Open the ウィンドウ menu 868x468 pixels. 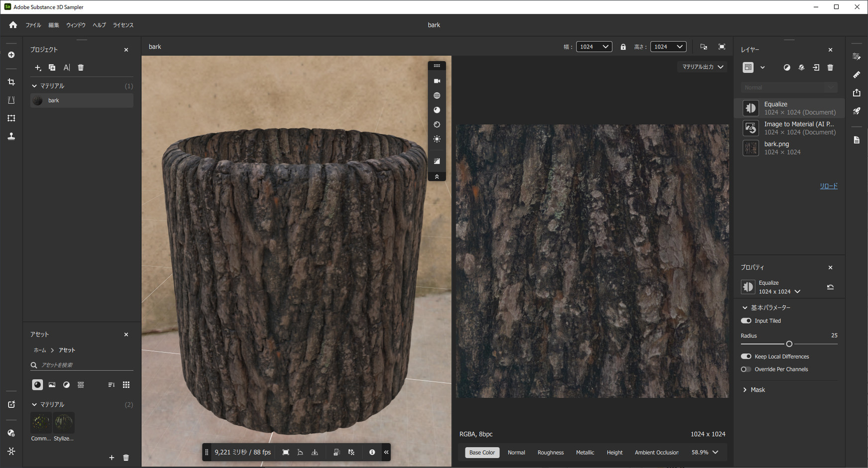[x=76, y=25]
